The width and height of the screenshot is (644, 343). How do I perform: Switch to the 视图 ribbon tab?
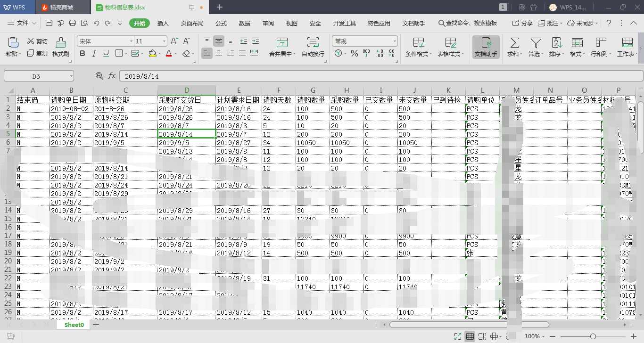pyautogui.click(x=292, y=23)
